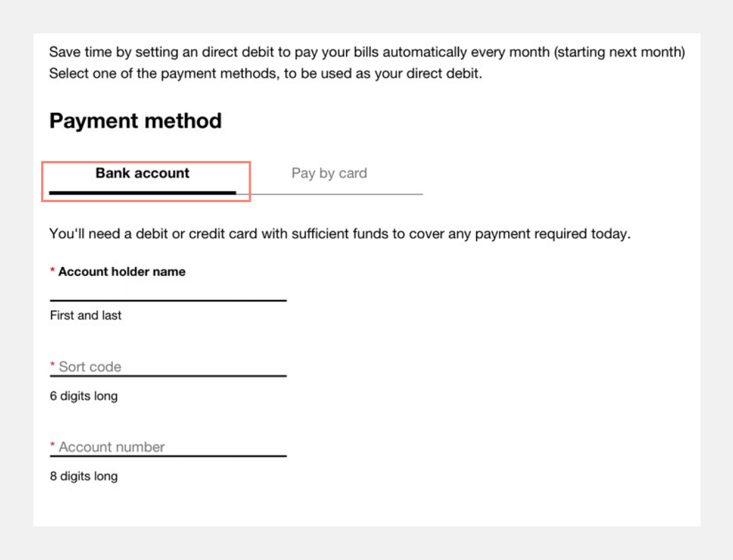This screenshot has height=560, width=733.
Task: Click the Account holder name label
Action: tap(122, 272)
